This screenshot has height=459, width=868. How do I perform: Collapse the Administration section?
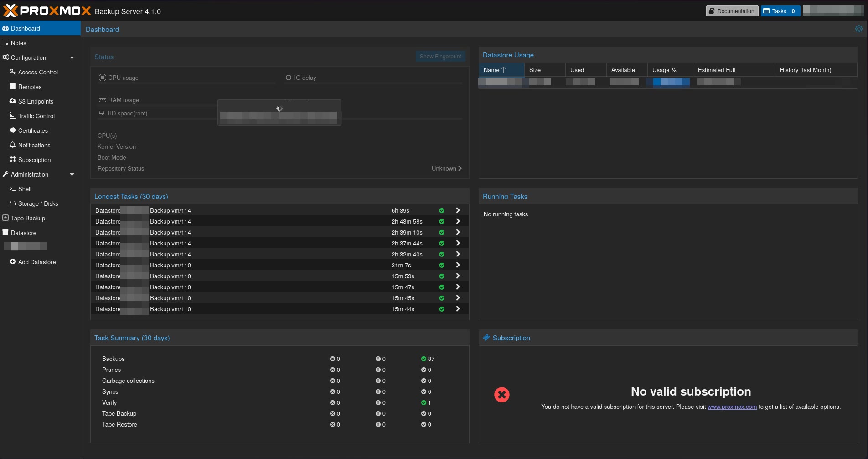[x=72, y=174]
